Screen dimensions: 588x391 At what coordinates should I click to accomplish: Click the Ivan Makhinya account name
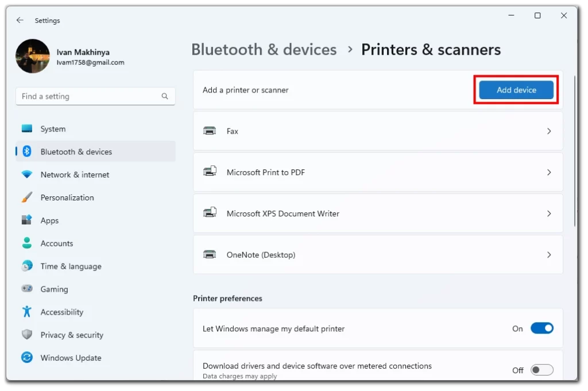[83, 52]
